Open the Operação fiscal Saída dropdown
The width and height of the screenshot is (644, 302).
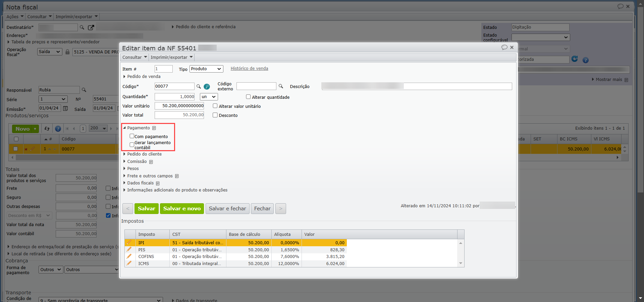[x=50, y=52]
